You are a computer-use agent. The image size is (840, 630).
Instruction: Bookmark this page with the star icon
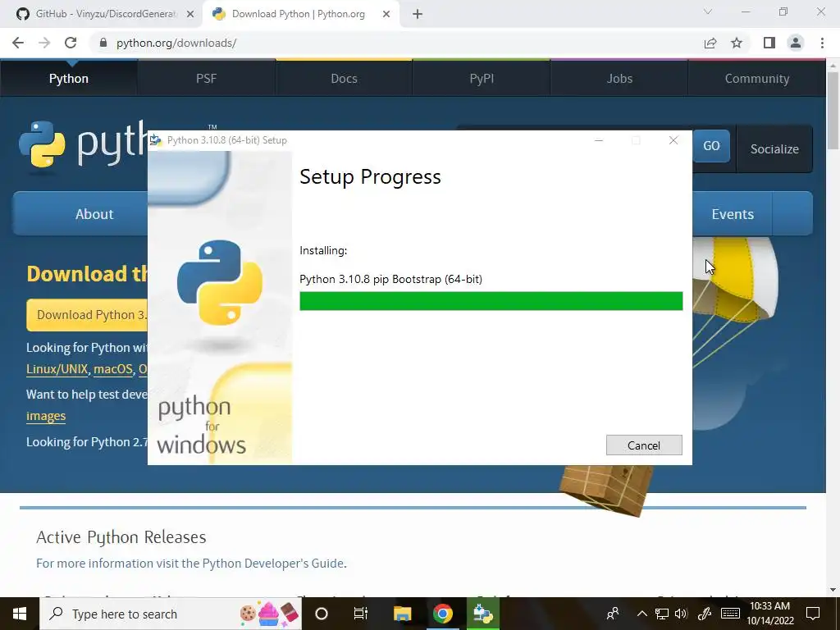(737, 43)
